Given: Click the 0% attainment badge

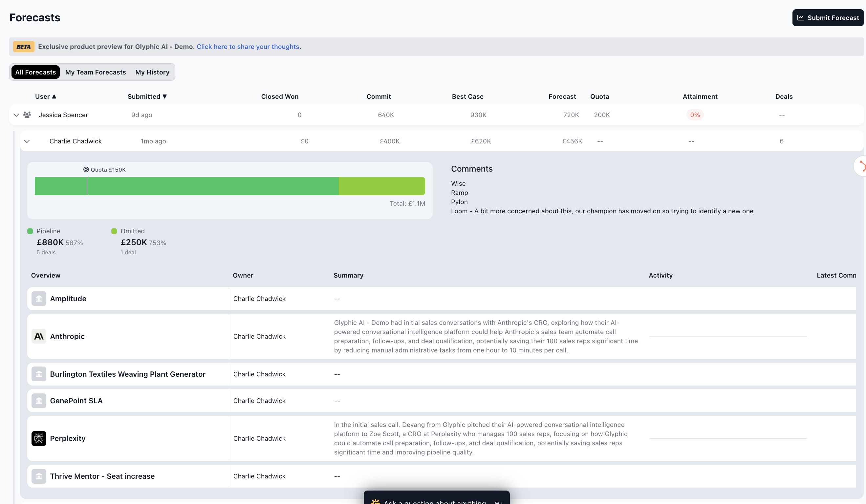Looking at the screenshot, I should (695, 115).
